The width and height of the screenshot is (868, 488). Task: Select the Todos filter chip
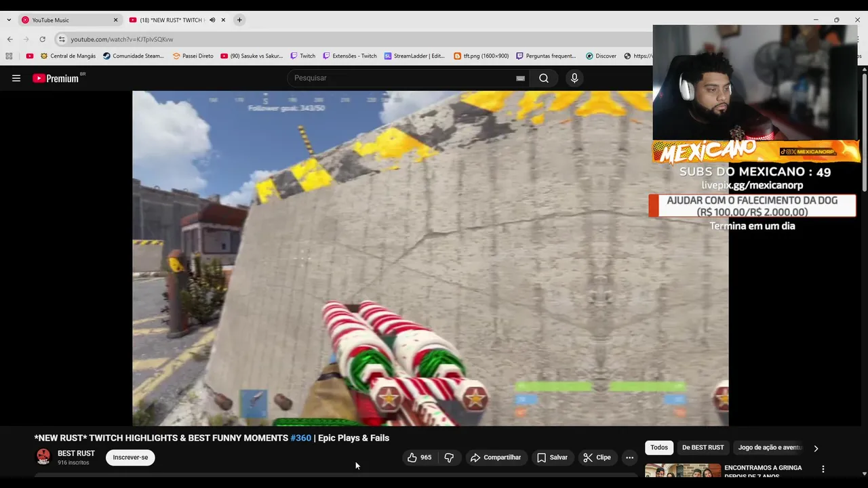(x=659, y=447)
